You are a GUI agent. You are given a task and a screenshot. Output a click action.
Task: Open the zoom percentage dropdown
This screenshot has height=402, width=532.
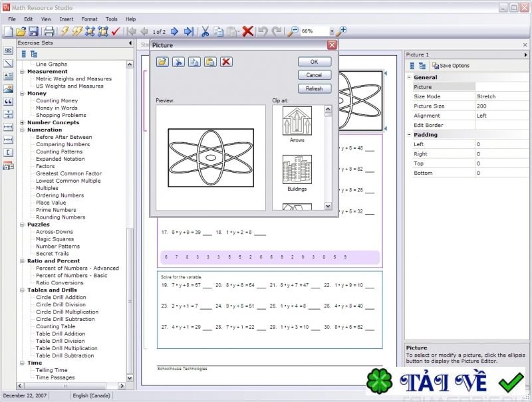tap(331, 31)
